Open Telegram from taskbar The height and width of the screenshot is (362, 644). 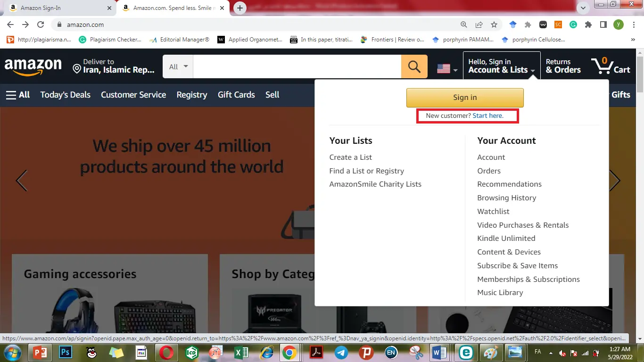coord(341,352)
